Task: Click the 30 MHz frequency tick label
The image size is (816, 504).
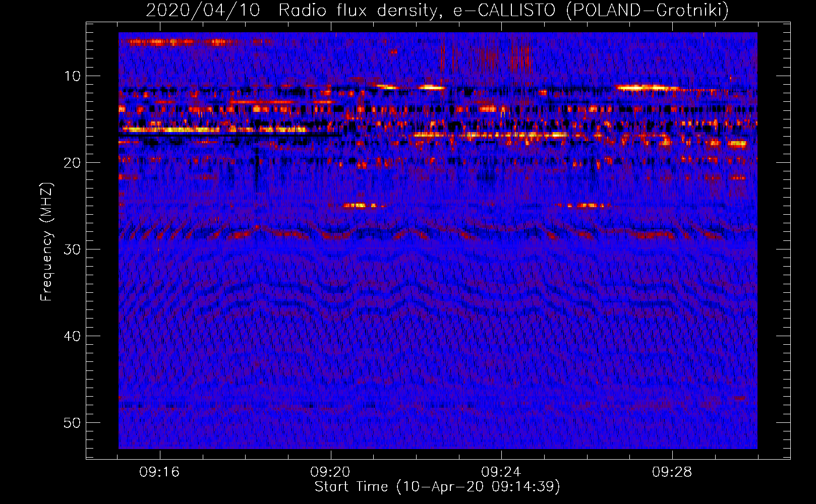Action: click(73, 249)
